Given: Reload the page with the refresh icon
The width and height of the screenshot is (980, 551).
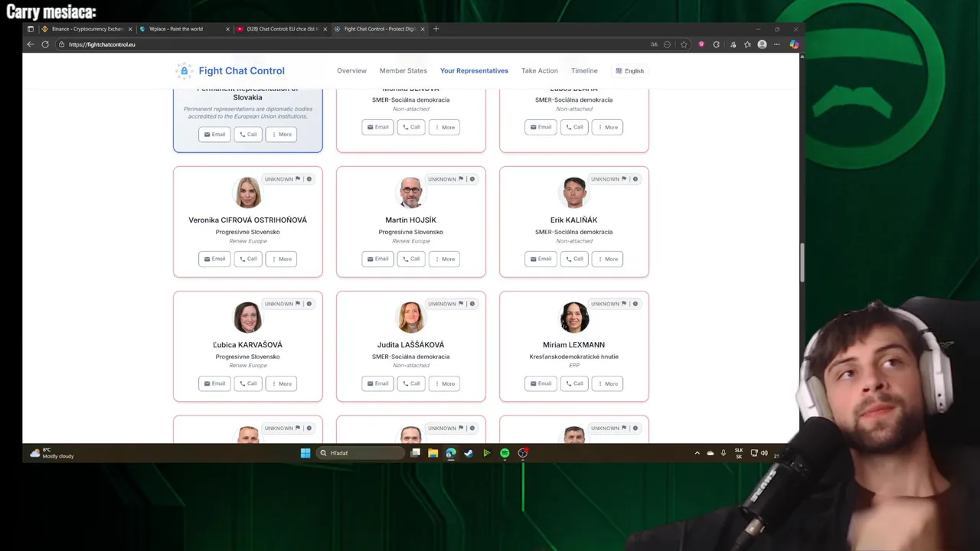Looking at the screenshot, I should (x=45, y=44).
